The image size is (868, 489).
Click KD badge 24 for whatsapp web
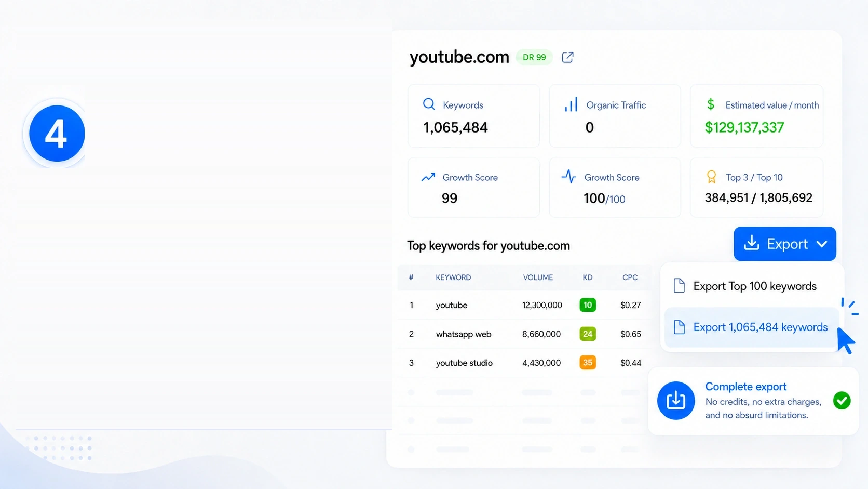click(x=588, y=334)
